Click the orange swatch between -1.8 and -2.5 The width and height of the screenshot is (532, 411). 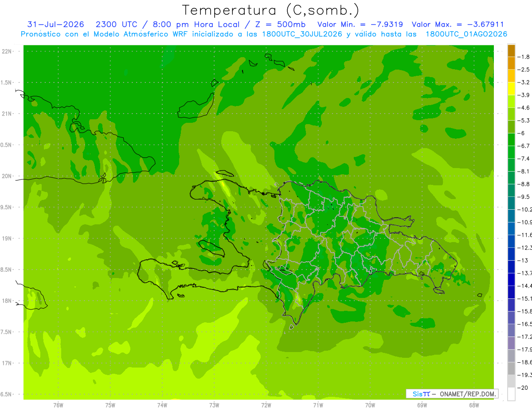click(511, 63)
